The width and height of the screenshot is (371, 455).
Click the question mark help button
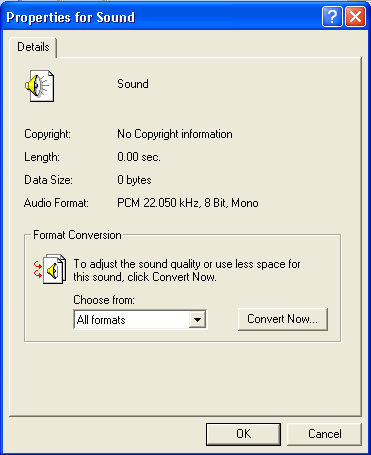point(332,16)
